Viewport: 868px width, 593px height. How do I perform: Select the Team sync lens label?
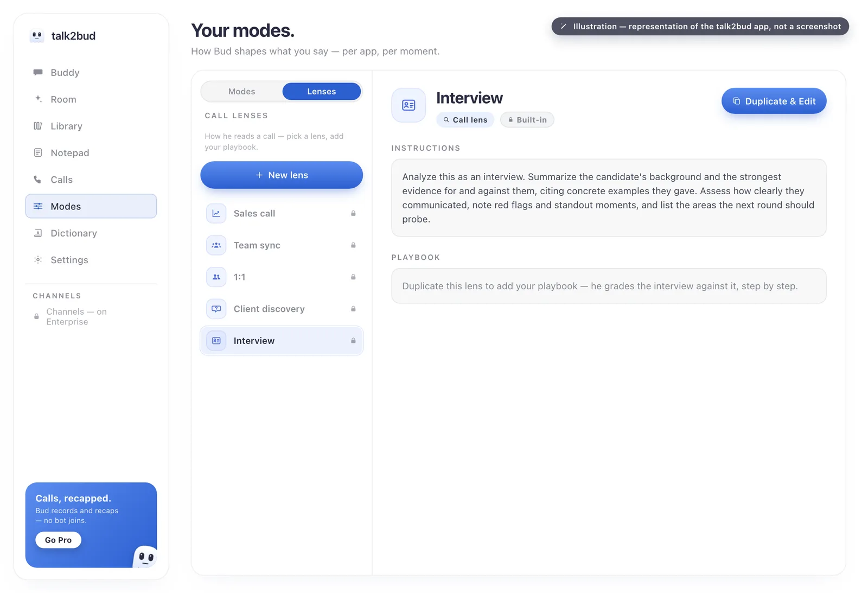(257, 245)
